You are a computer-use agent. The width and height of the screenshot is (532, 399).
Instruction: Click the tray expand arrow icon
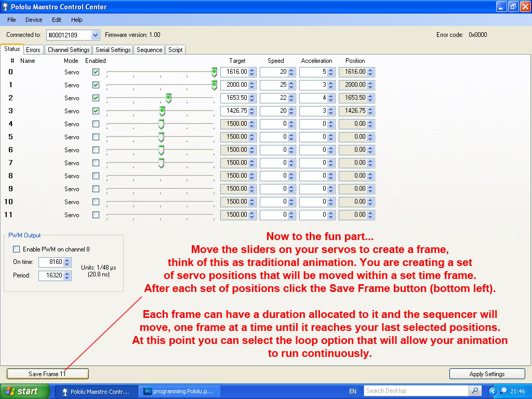click(x=493, y=391)
